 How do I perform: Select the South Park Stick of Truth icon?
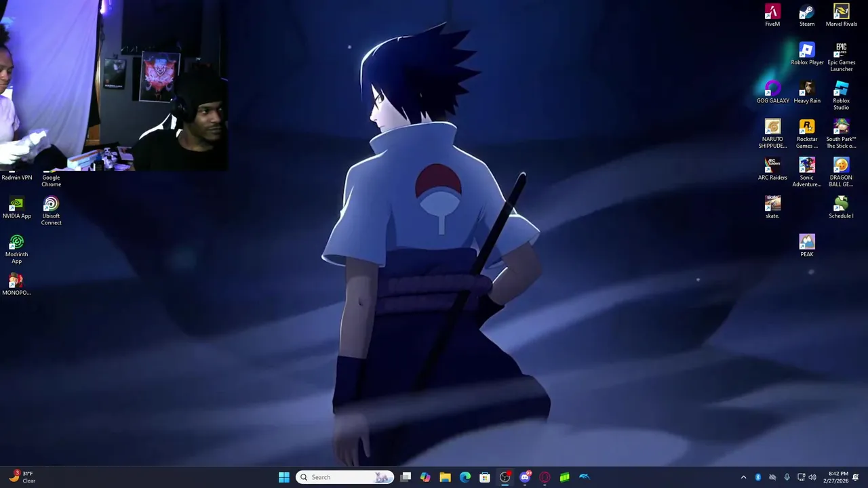pyautogui.click(x=841, y=134)
